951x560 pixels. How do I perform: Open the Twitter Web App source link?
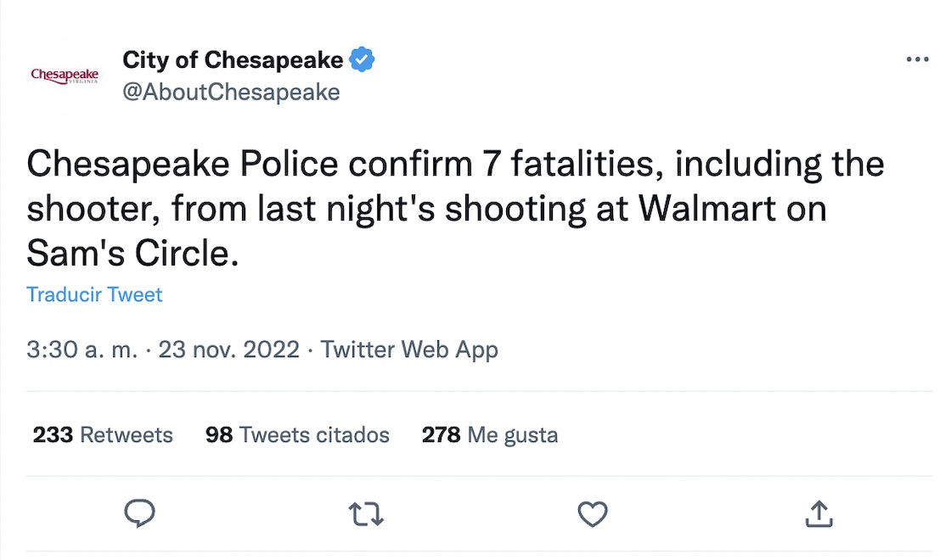click(x=409, y=350)
